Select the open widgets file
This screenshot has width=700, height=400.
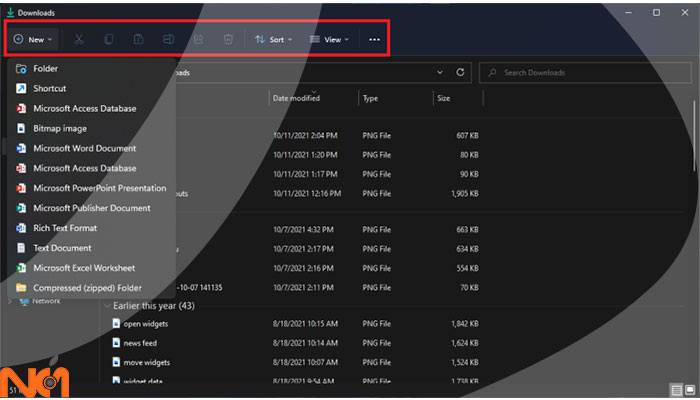tap(146, 324)
